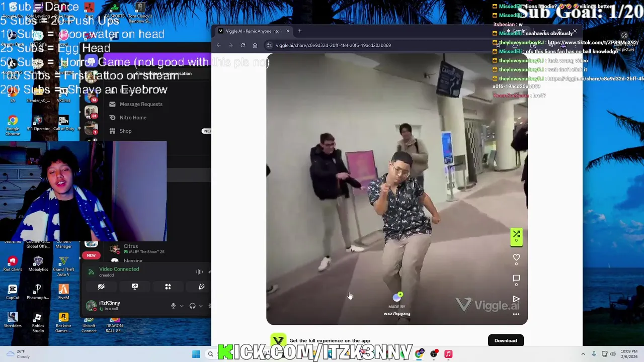This screenshot has height=362, width=644.
Task: Open FiveM desktop shortcut
Action: click(63, 292)
